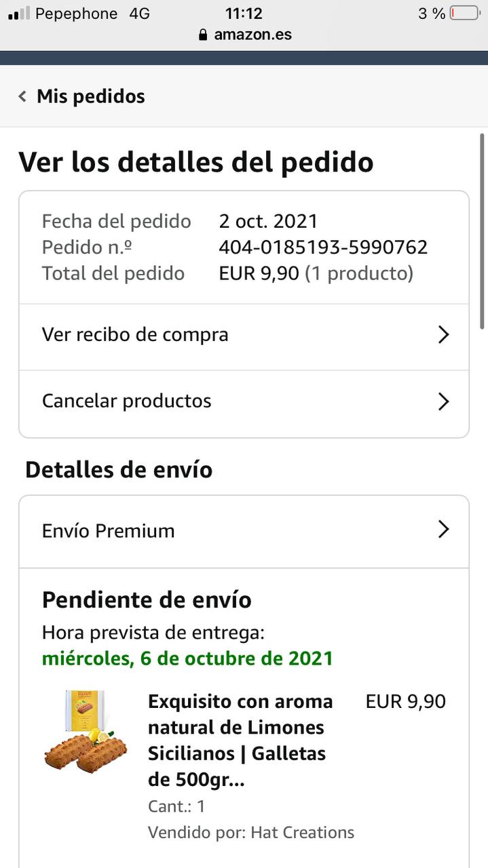The width and height of the screenshot is (488, 868).
Task: Tap the padlock icon beside amazon.es
Action: (x=203, y=35)
